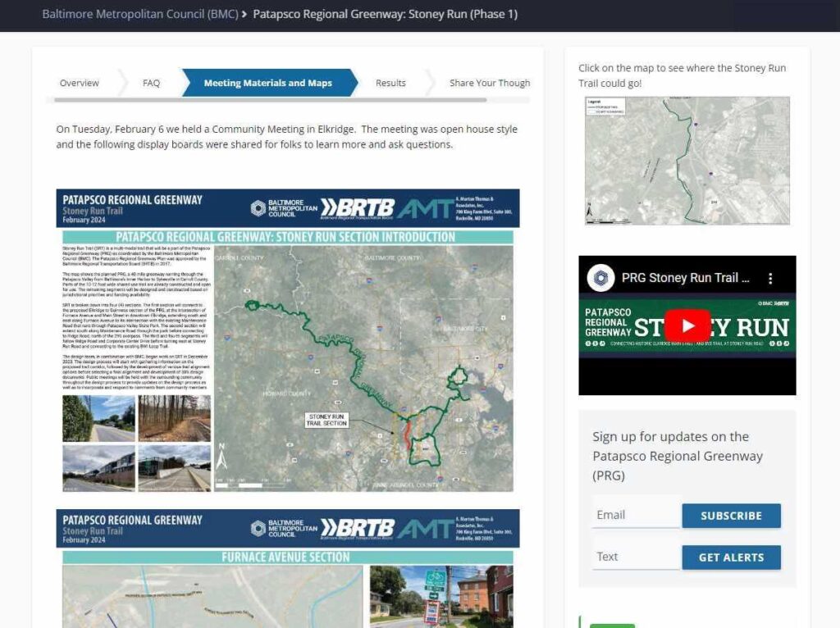This screenshot has height=628, width=840.
Task: Click the YouTube channel avatar icon
Action: 600,278
